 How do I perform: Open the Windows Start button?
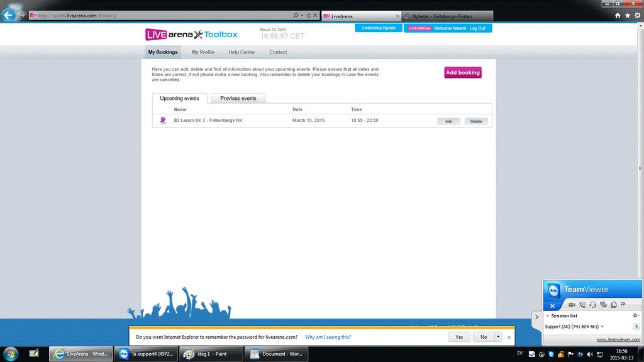click(11, 354)
